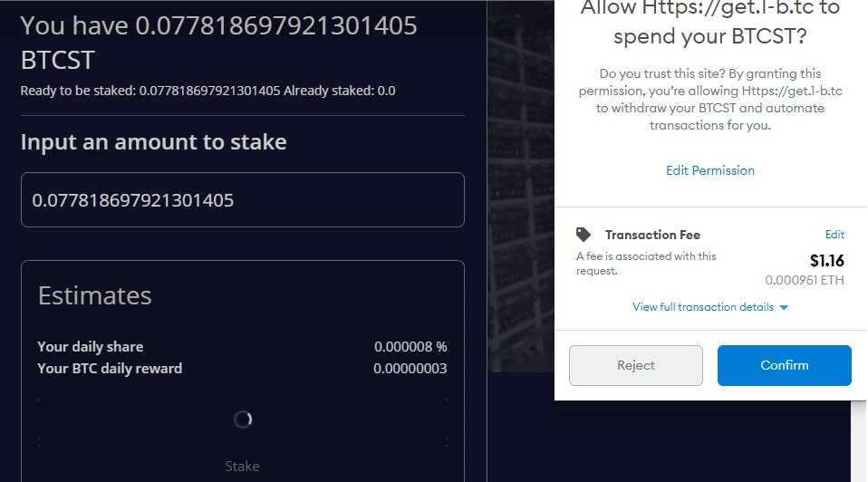Screen dimensions: 868x482
Task: Expand the full transaction details arrow
Action: point(784,308)
